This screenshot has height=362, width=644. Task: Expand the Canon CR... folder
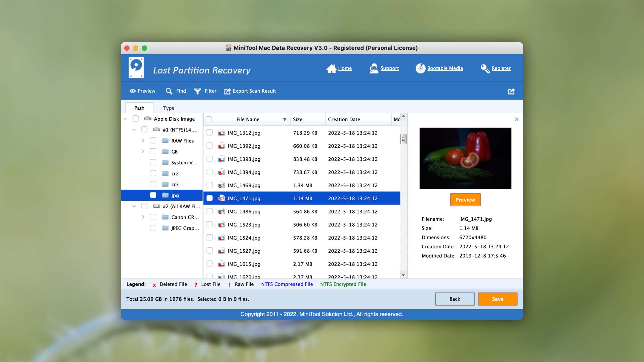tap(143, 217)
